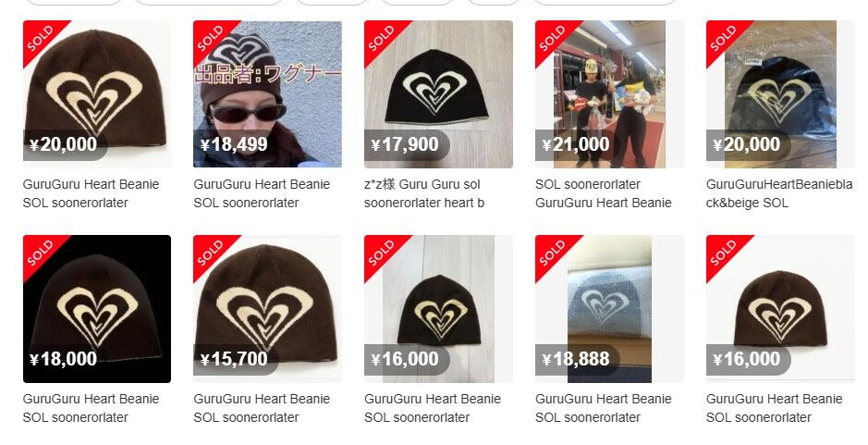Screen dimensions: 868x445
Task: Click SOLD ribbon on ¥17,900 listing
Action: 381,38
